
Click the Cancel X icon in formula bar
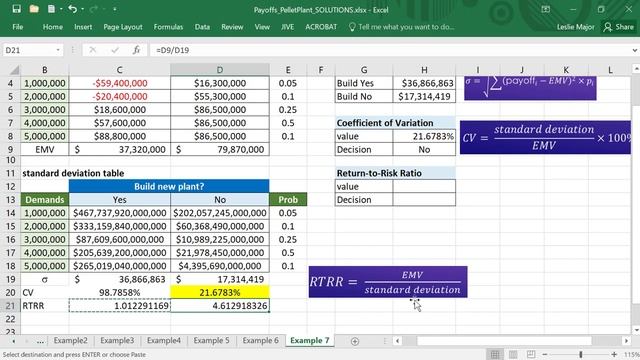pos(93,50)
